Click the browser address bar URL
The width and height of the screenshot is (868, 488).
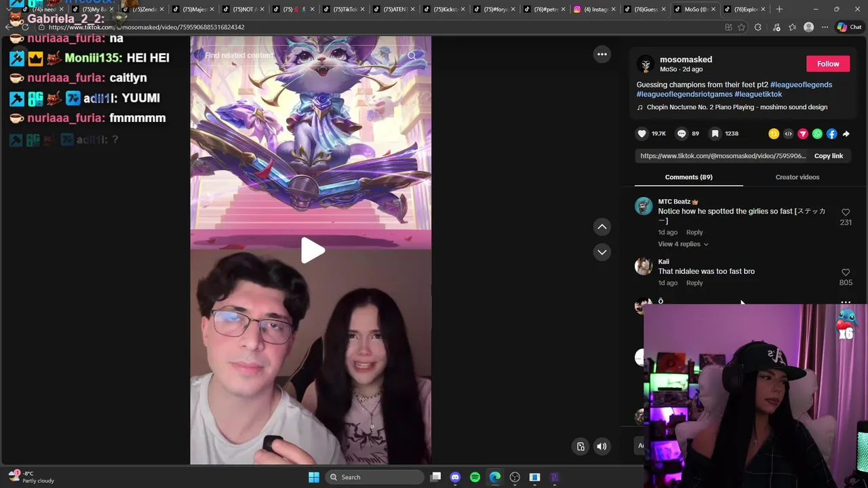tap(146, 27)
